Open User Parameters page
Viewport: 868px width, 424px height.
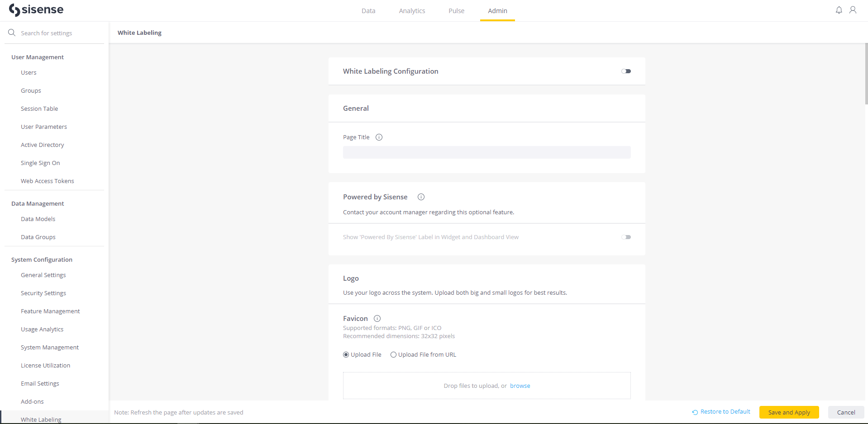[44, 127]
